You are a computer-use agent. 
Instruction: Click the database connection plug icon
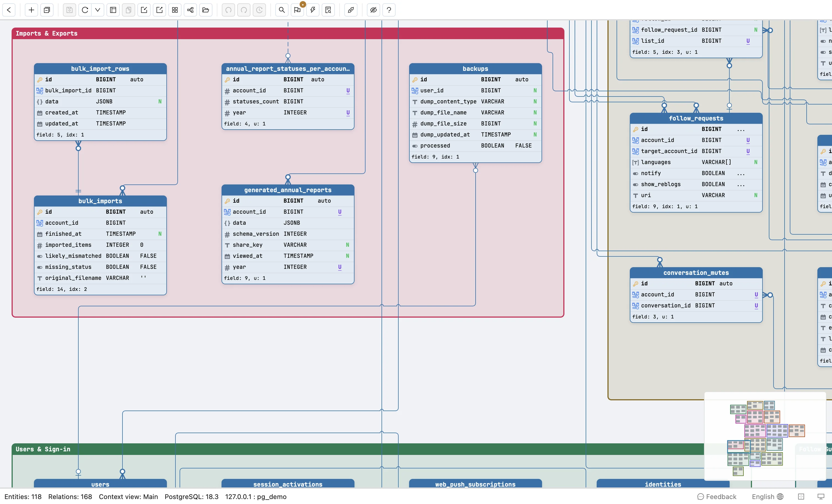pyautogui.click(x=351, y=10)
